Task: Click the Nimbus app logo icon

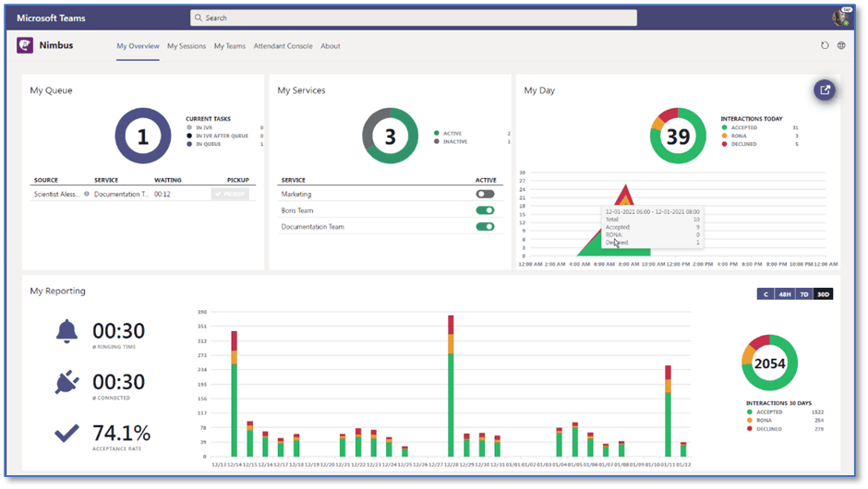Action: (x=25, y=45)
